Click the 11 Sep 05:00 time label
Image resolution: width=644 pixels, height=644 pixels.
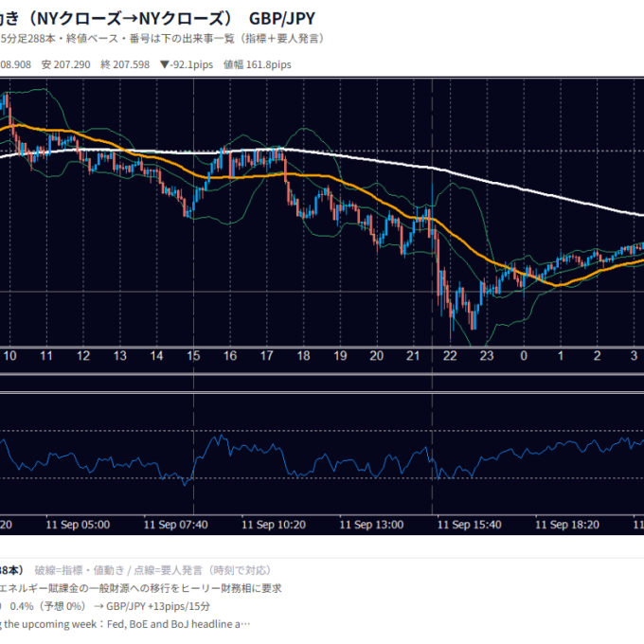pyautogui.click(x=78, y=525)
